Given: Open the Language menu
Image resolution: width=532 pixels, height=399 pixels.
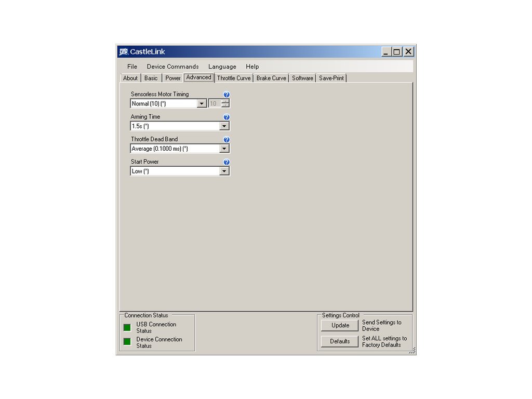Looking at the screenshot, I should [x=222, y=66].
